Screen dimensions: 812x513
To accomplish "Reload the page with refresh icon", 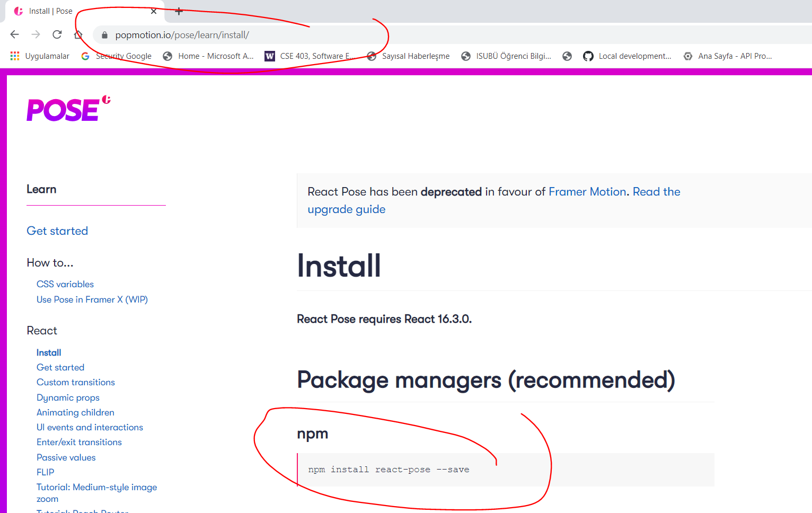I will click(57, 34).
